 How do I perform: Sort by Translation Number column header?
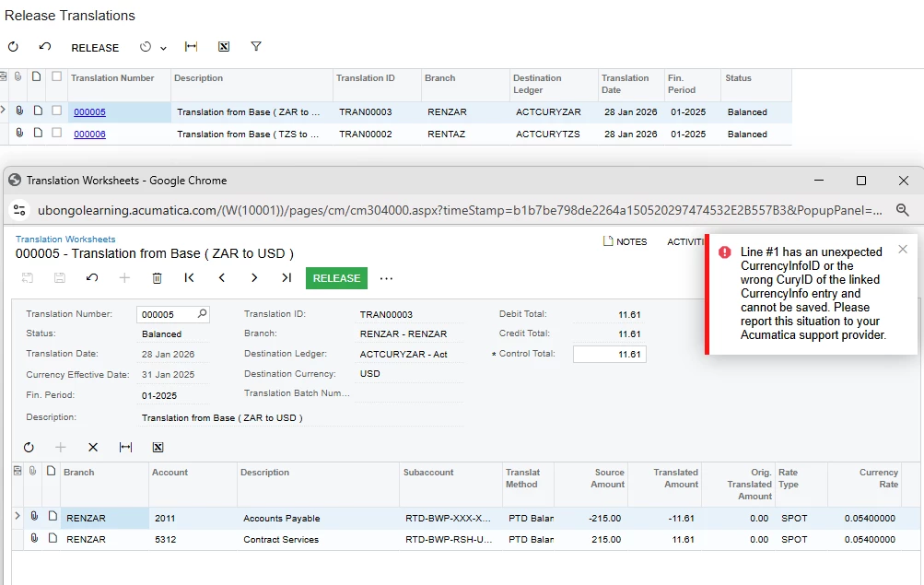pyautogui.click(x=112, y=77)
